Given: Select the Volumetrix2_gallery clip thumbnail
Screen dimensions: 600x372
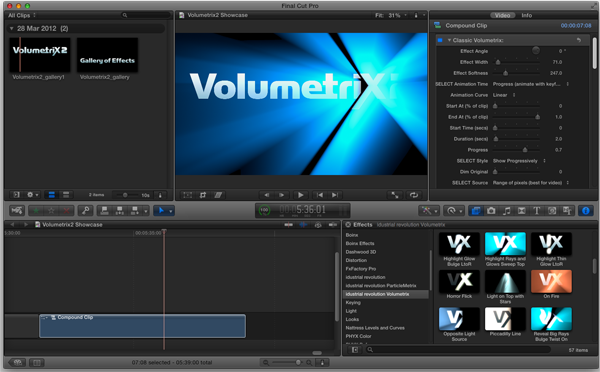Looking at the screenshot, I should (107, 55).
